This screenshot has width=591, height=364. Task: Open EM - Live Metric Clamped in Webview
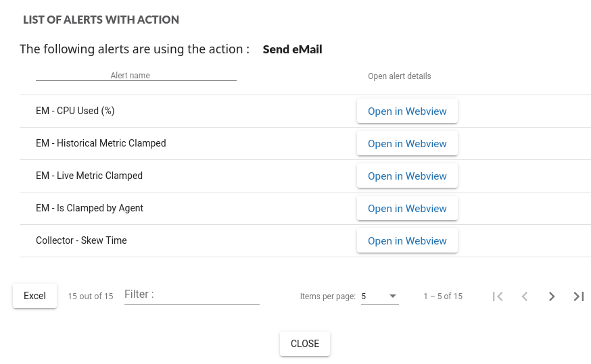click(407, 176)
